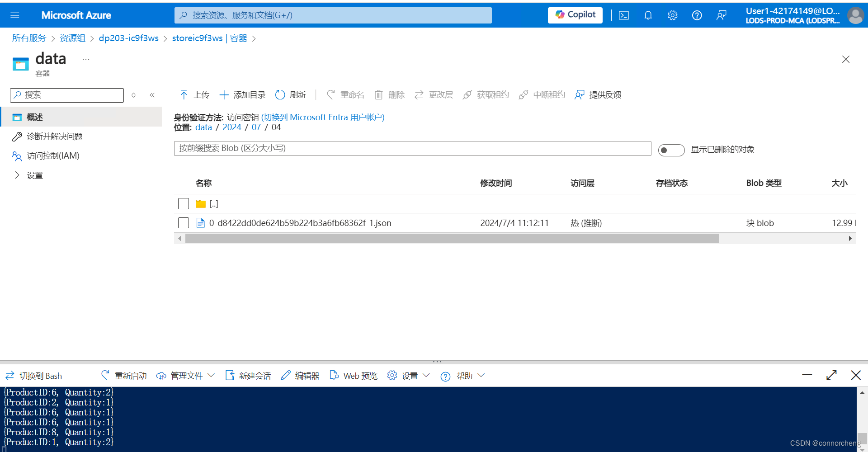The image size is (868, 452).
Task: Click the 重命名 rename command
Action: (345, 95)
